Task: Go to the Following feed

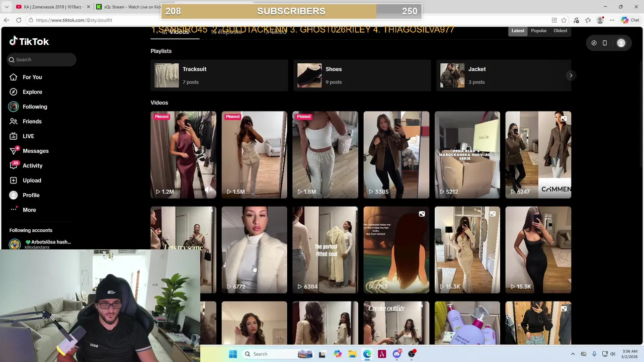Action: tap(35, 107)
